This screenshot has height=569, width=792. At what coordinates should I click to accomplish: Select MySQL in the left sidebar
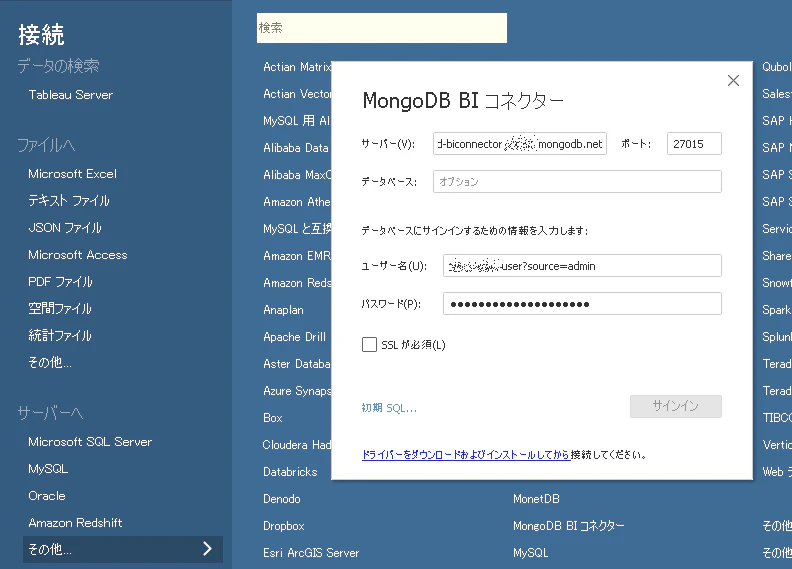(x=48, y=469)
